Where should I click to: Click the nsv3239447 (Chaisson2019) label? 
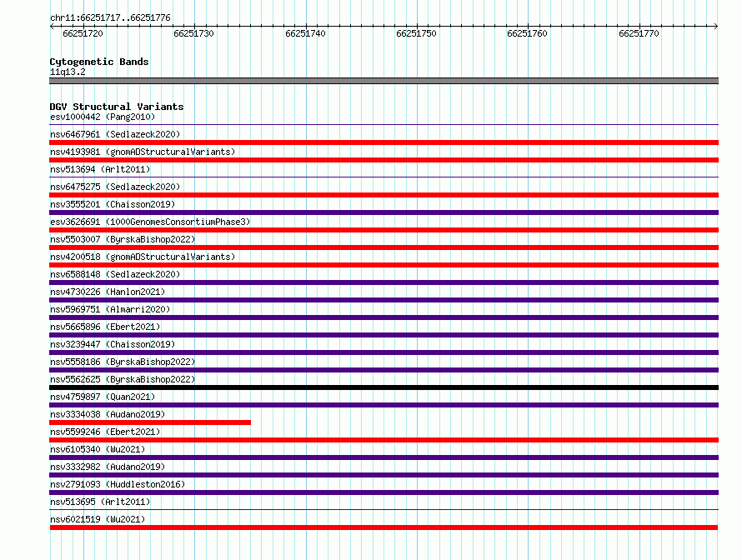point(113,344)
